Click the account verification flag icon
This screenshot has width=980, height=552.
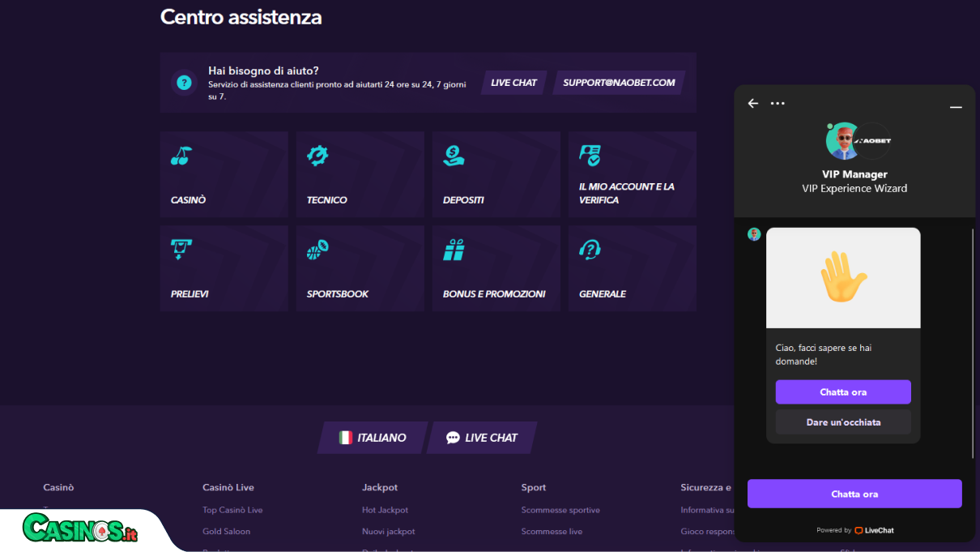point(590,156)
